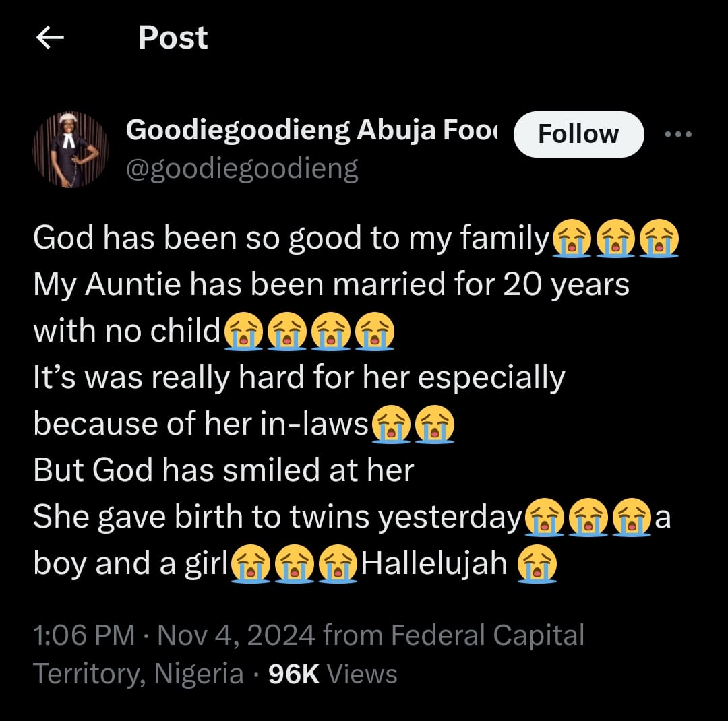Open Goodiegoodieng's profile picture

pos(71,149)
